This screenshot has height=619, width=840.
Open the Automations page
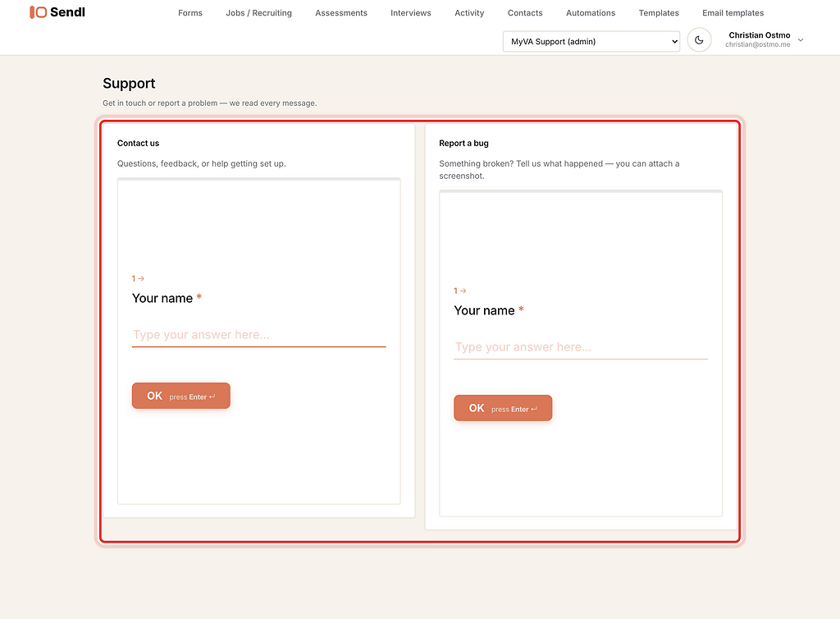(x=591, y=13)
